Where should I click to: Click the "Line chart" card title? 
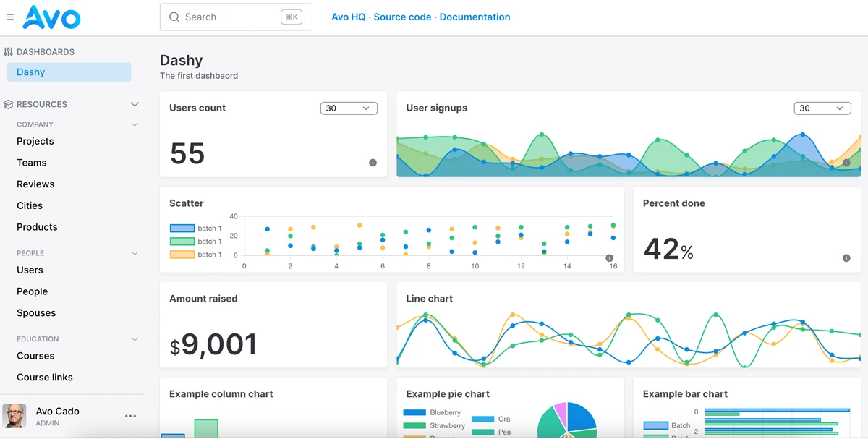(430, 299)
